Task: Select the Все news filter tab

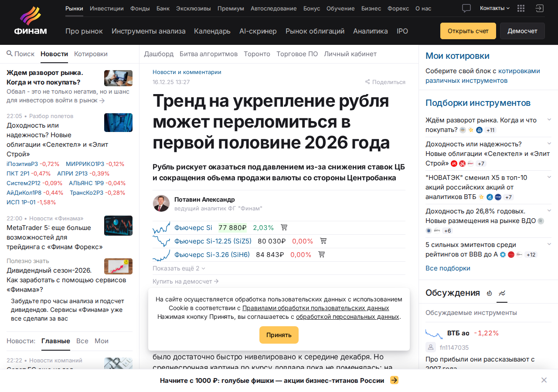Action: (x=82, y=341)
